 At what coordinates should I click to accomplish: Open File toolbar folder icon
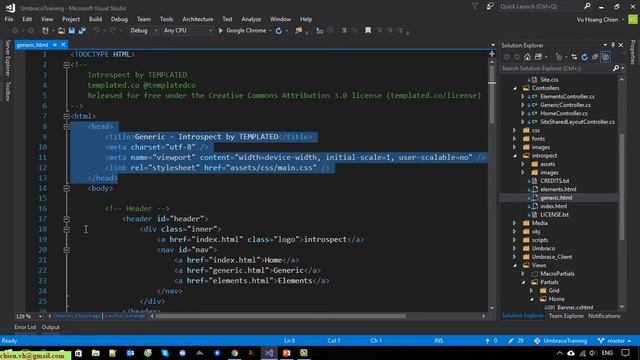point(61,31)
